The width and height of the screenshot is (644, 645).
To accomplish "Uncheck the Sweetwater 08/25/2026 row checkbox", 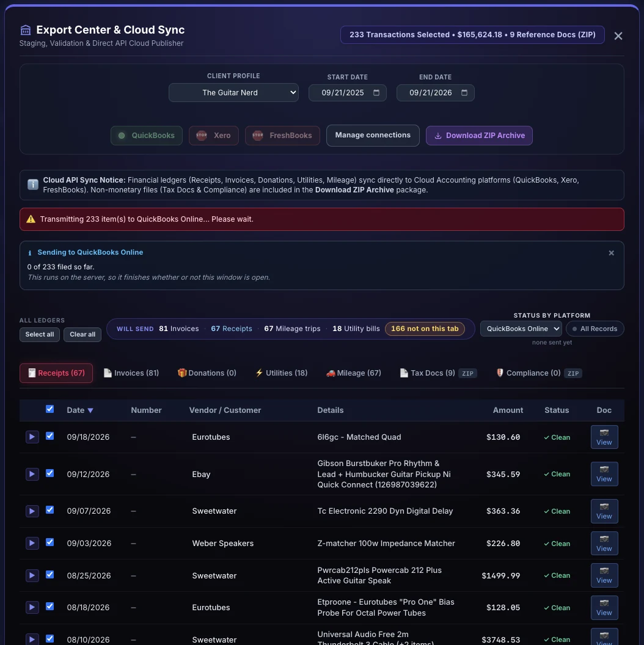I will tap(49, 574).
